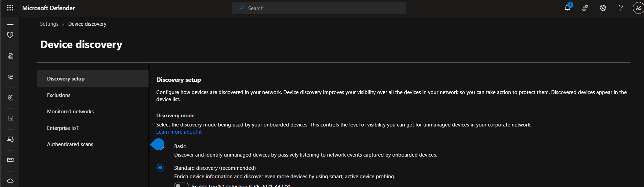Toggle the Enable Log4j2 detection switch
644x187 pixels.
181,185
